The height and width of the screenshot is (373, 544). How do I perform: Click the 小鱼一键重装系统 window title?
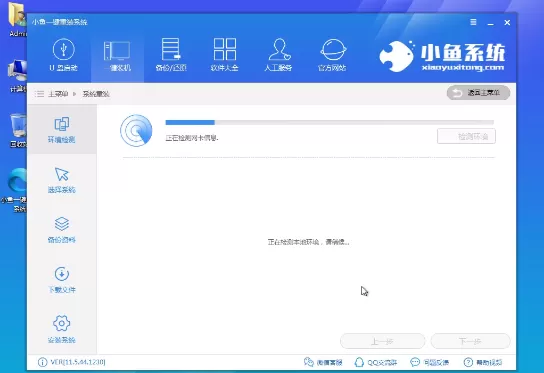tap(60, 22)
